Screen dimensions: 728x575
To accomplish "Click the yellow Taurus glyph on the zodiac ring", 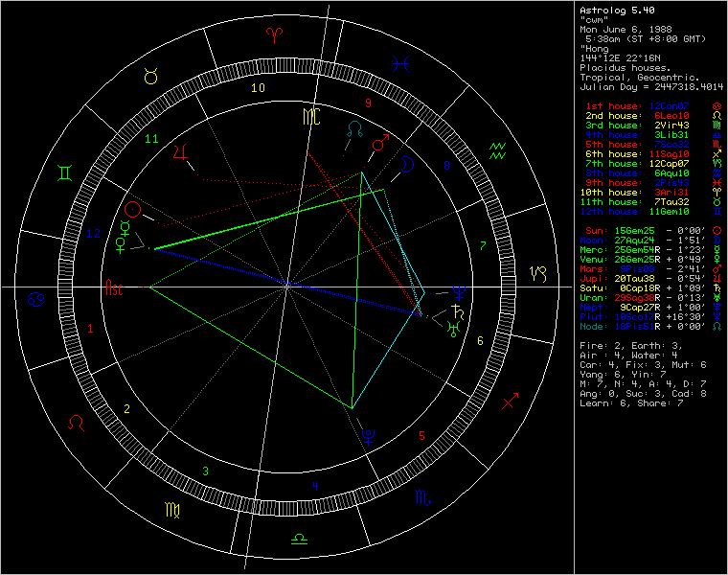I will [x=151, y=76].
